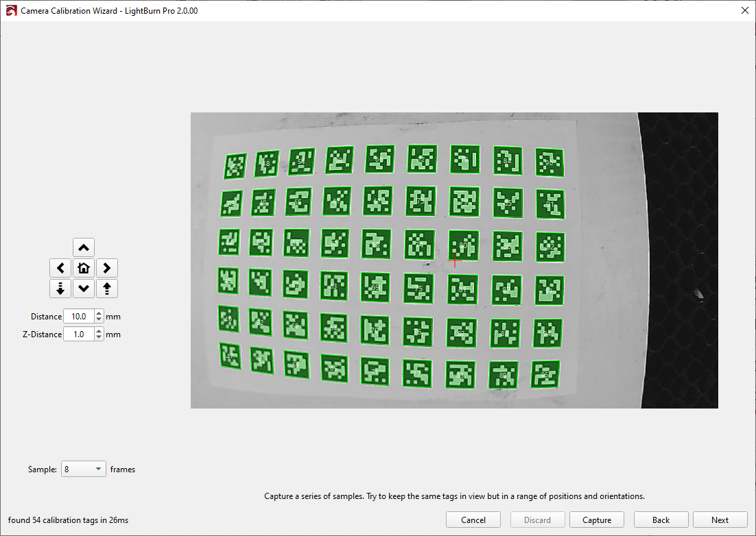
Task: Increase the Z-Distance value with up stepper
Action: coord(99,331)
